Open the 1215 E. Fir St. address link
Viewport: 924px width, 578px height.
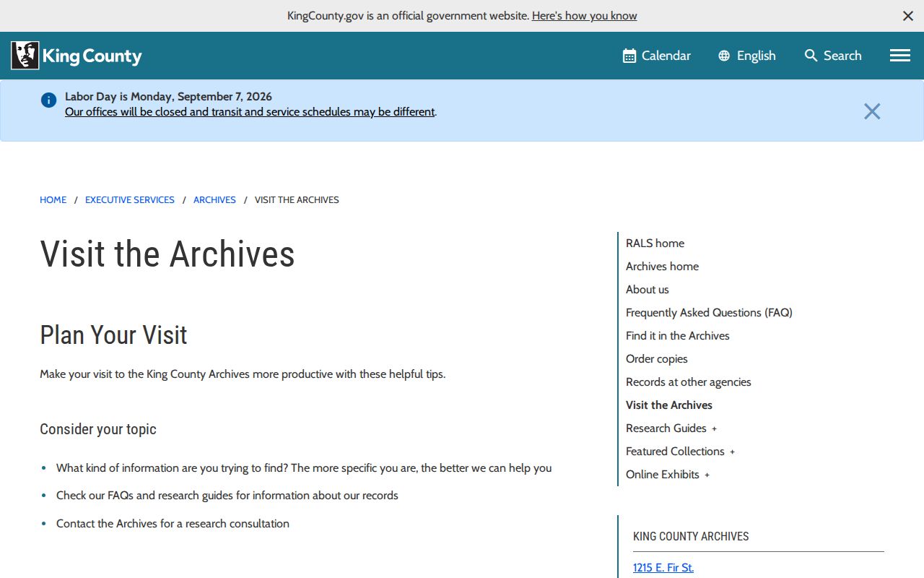(663, 568)
